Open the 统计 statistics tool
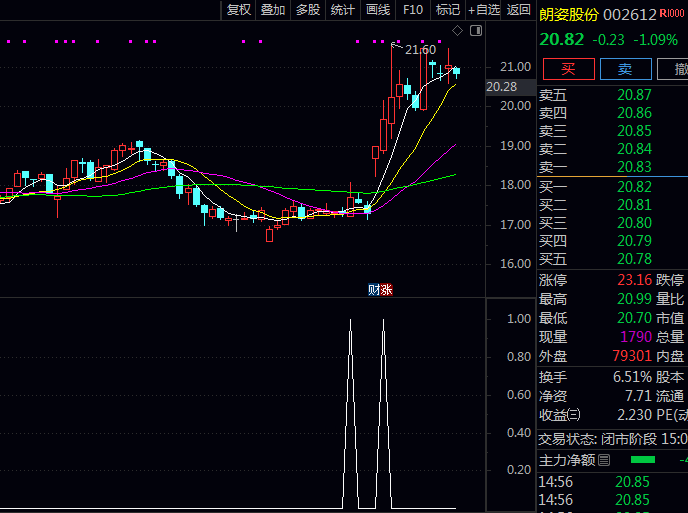 [x=342, y=10]
